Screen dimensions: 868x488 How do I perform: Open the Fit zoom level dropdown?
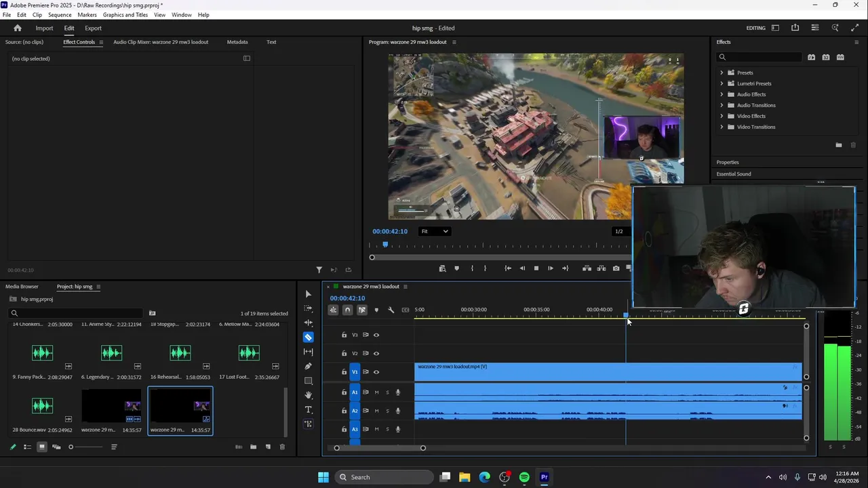pyautogui.click(x=435, y=231)
